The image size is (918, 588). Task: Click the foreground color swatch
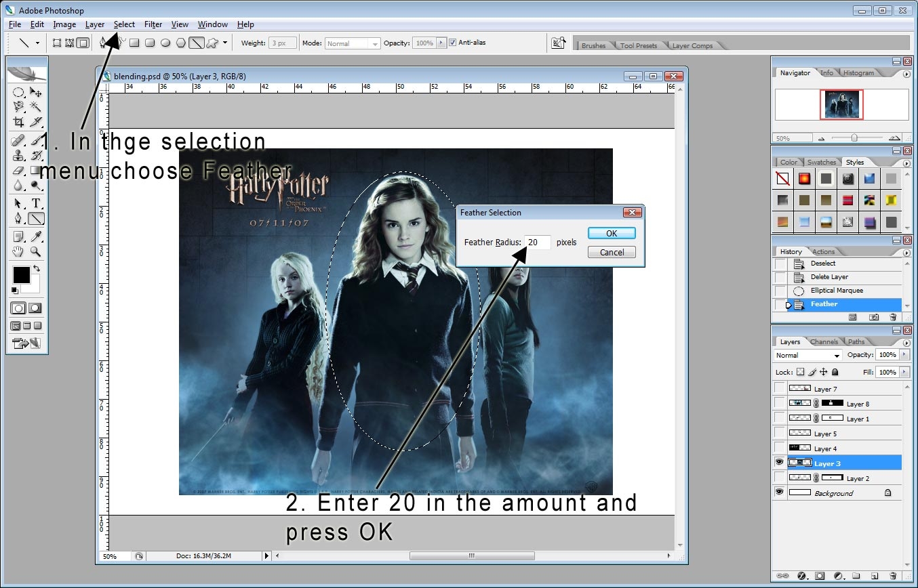(x=21, y=275)
